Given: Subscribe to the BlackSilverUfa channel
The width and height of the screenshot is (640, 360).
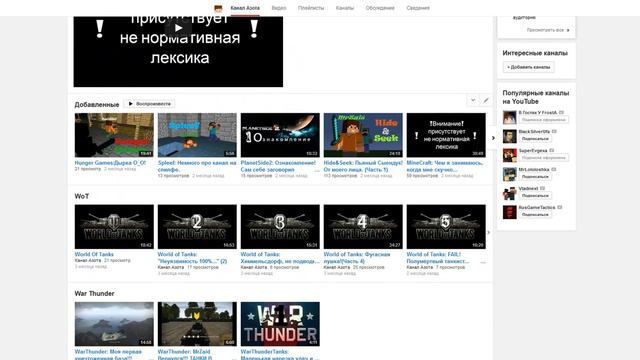Looking at the screenshot, I should [x=535, y=139].
